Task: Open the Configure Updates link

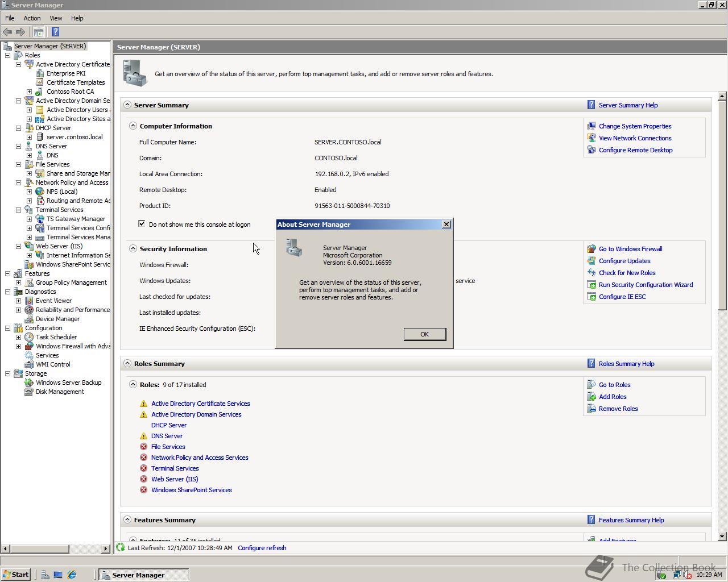Action: tap(624, 261)
